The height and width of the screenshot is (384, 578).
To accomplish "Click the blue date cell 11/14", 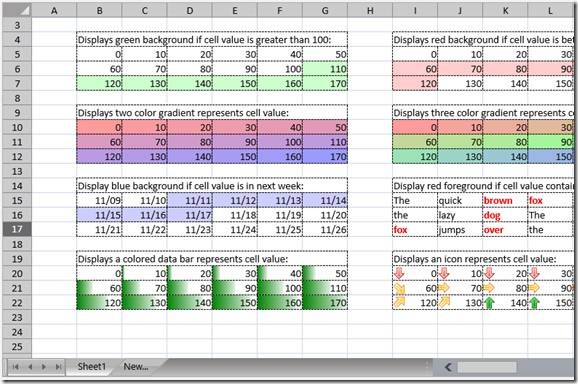I will [x=325, y=200].
